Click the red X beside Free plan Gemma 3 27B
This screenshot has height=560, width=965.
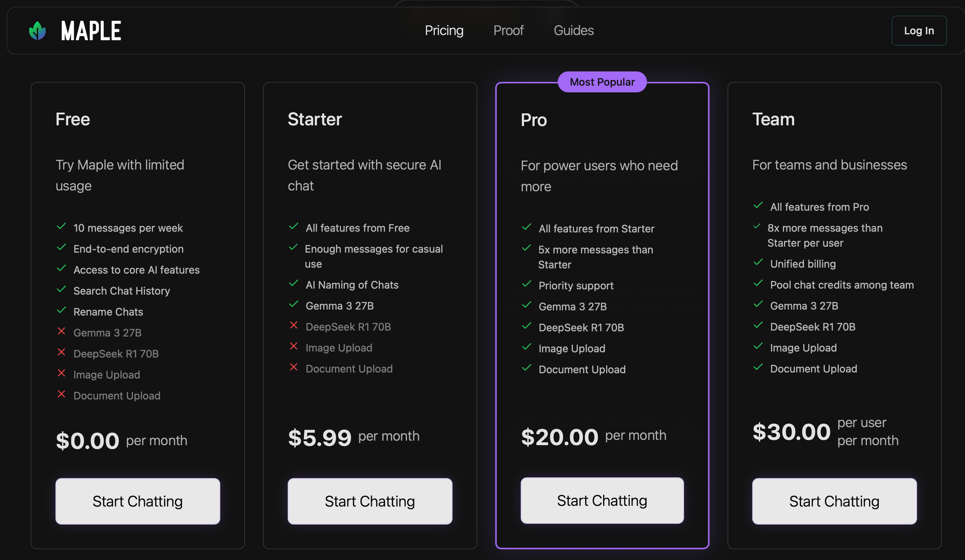(x=61, y=331)
